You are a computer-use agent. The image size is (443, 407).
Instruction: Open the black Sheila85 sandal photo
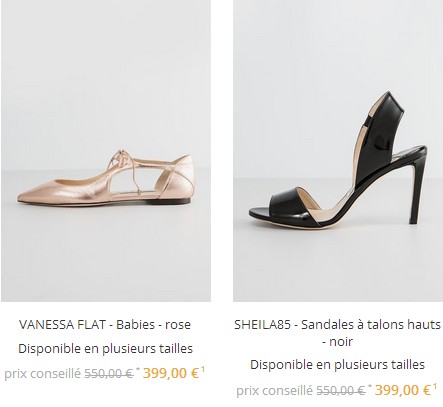click(x=338, y=151)
